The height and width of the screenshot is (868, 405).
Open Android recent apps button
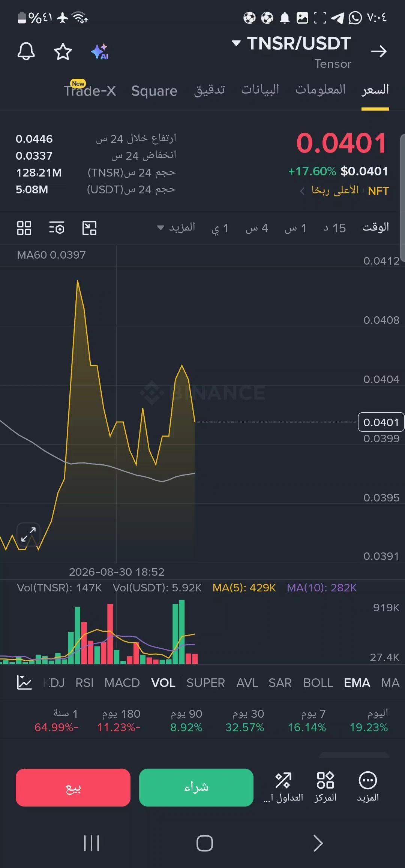coord(91,843)
